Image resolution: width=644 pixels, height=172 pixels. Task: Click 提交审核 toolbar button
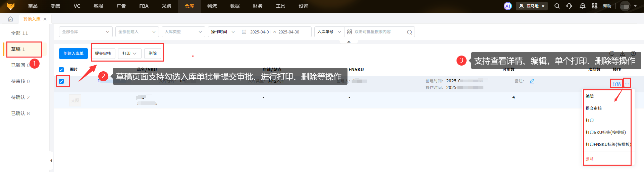tap(103, 54)
